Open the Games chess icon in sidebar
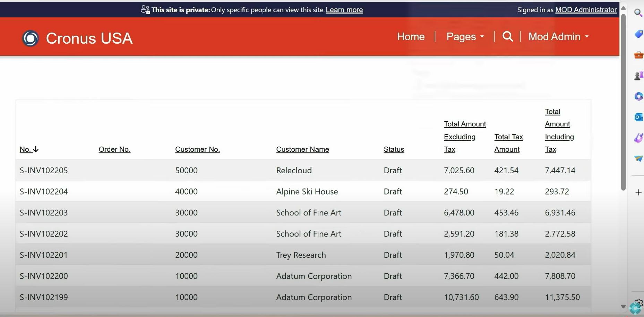This screenshot has width=644, height=317. [638, 76]
